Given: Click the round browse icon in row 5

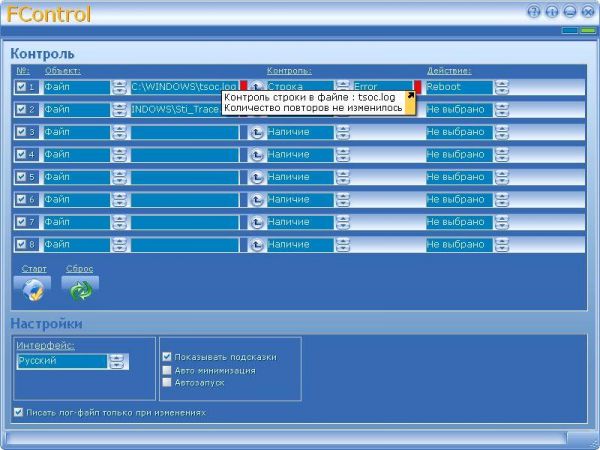Looking at the screenshot, I should [x=255, y=177].
